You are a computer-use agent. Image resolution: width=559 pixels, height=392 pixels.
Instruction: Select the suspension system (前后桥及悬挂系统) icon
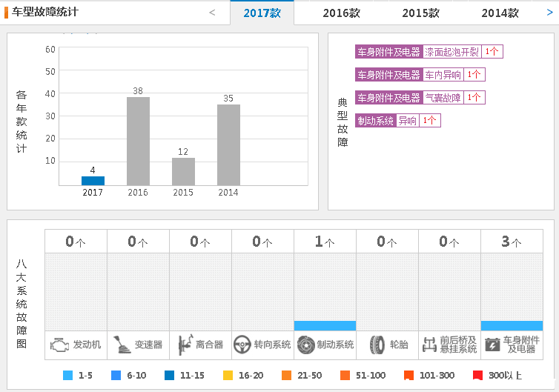coord(429,345)
